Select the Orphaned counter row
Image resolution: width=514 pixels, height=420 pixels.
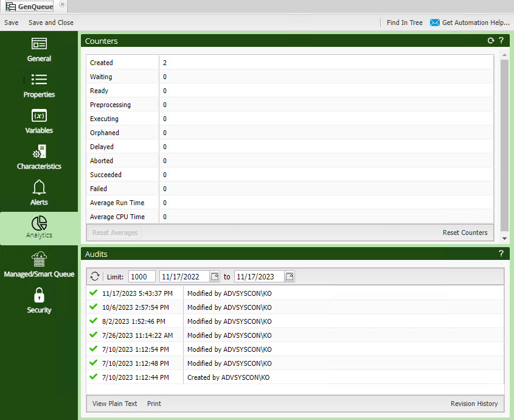[290, 133]
